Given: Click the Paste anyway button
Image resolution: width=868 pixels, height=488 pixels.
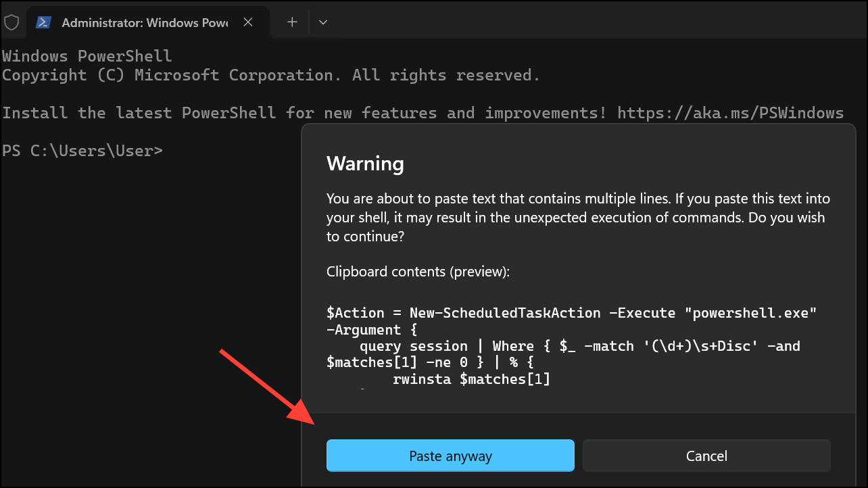Looking at the screenshot, I should click(450, 456).
